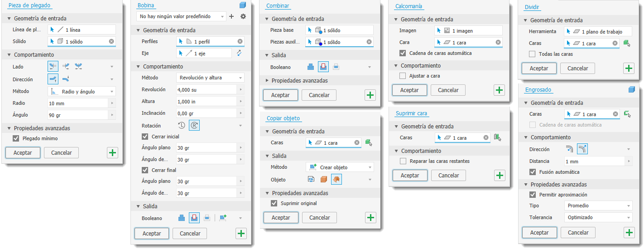This screenshot has height=250, width=644.
Task: Open the Método dropdown showing Revolución y altura
Action: click(x=210, y=78)
